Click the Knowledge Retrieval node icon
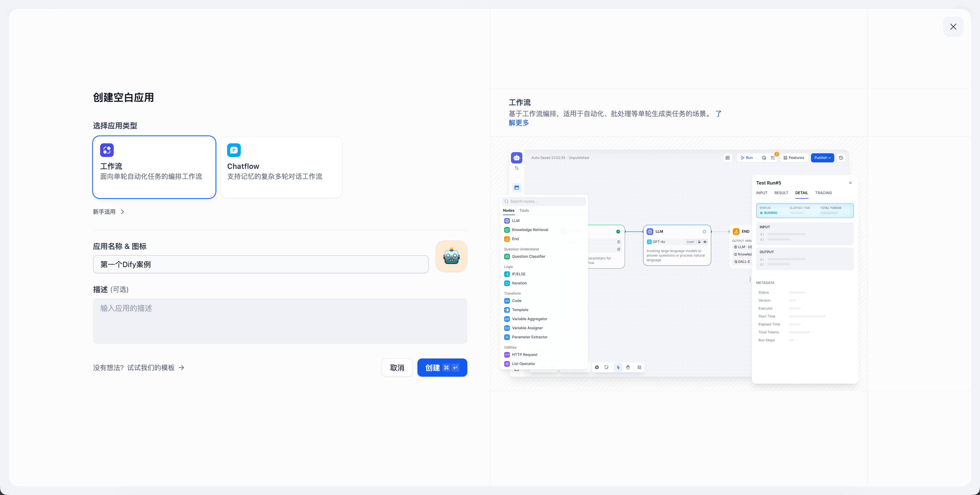 pyautogui.click(x=507, y=230)
